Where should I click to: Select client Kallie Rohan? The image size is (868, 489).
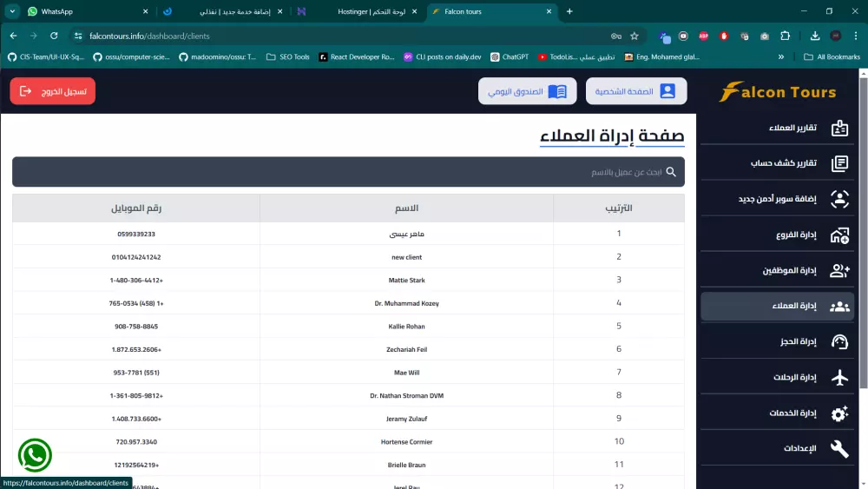[406, 327]
